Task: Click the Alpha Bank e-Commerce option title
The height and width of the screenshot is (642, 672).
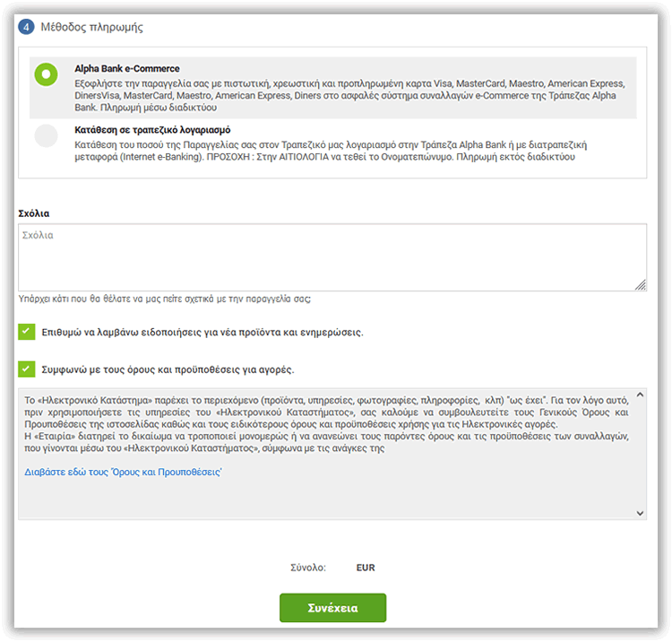Action: point(127,69)
